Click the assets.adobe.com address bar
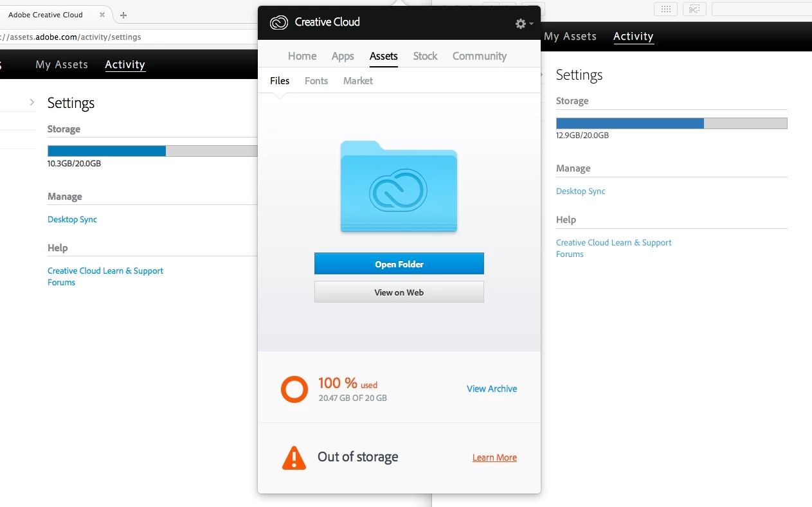 (129, 37)
